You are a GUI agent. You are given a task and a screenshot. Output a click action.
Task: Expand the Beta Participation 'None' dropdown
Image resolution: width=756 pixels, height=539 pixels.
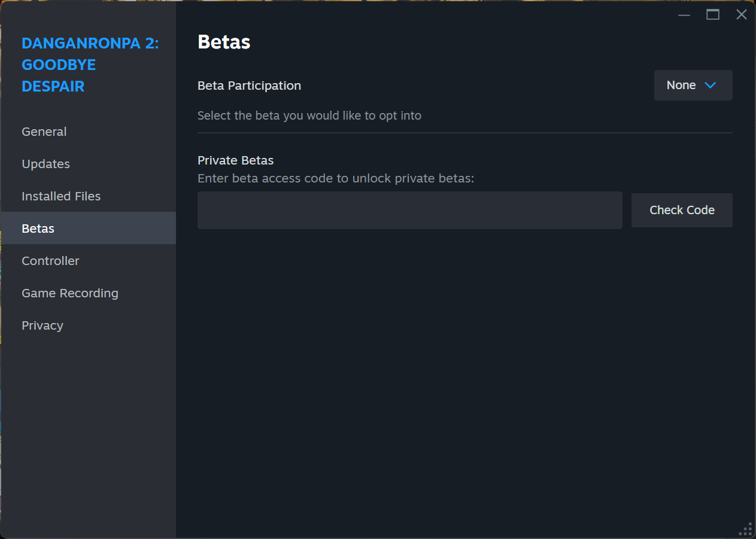(x=693, y=86)
